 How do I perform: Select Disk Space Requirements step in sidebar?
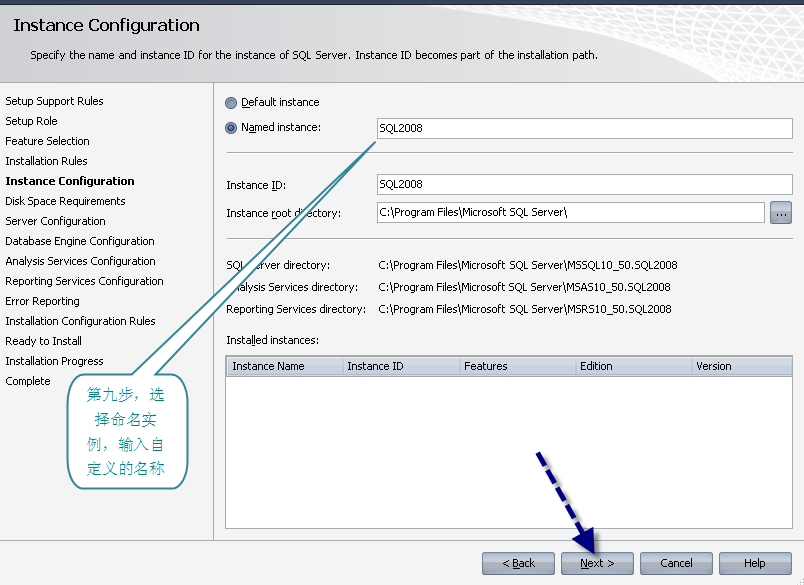point(65,201)
